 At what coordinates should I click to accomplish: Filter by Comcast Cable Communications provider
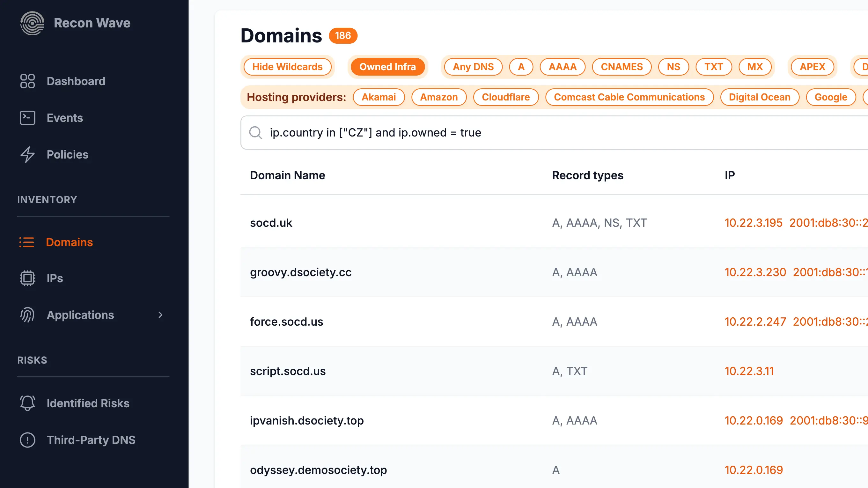tap(629, 97)
